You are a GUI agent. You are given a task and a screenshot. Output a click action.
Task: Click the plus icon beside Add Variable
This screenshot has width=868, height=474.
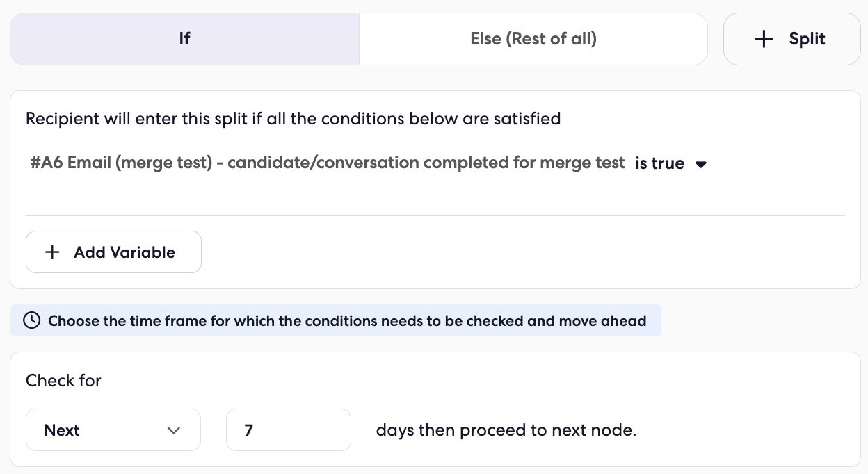click(x=52, y=252)
